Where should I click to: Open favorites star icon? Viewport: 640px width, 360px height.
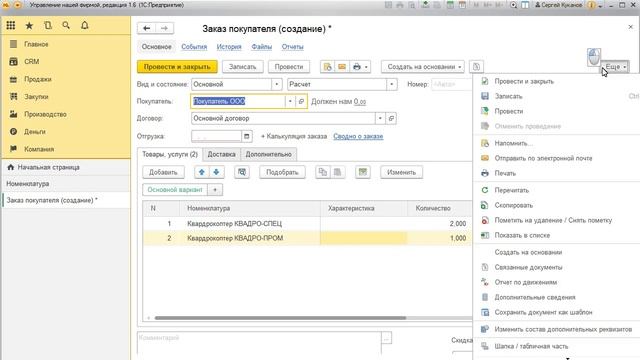pyautogui.click(x=29, y=26)
